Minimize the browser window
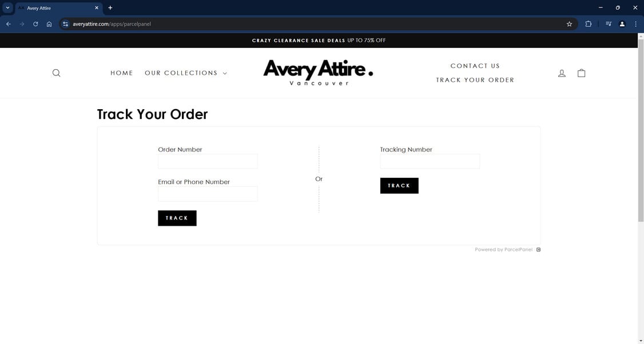The width and height of the screenshot is (644, 344). tap(601, 8)
